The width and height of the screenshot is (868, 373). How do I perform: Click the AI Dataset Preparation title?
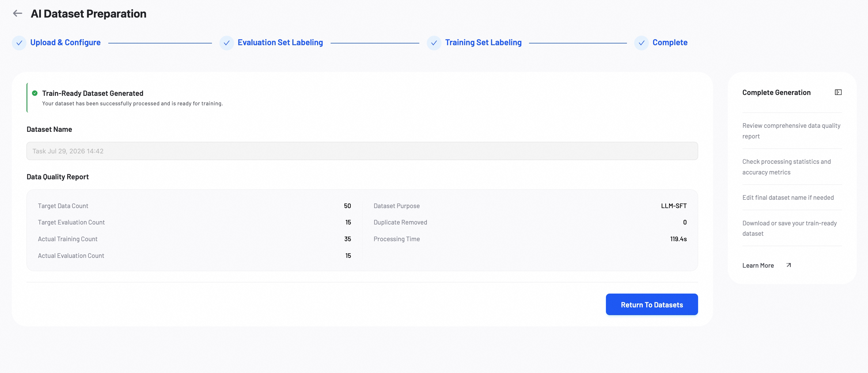[x=89, y=14]
